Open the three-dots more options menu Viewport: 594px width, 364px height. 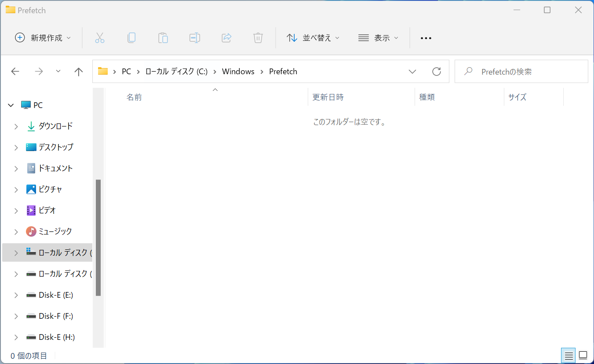point(426,38)
